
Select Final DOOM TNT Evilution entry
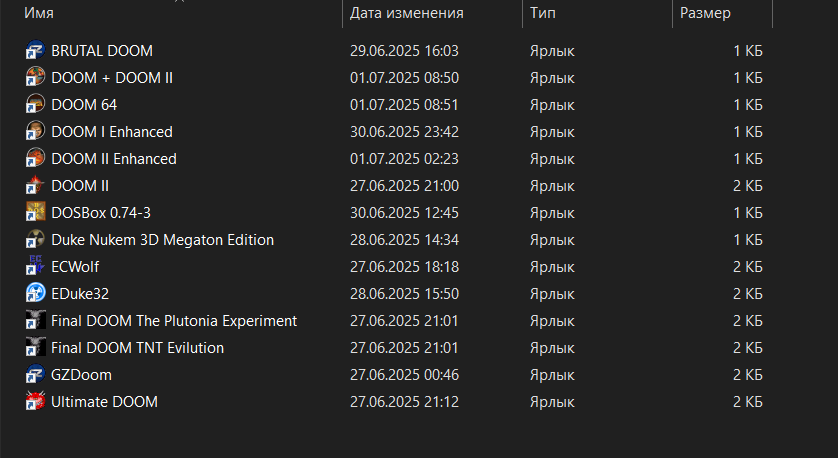point(137,347)
